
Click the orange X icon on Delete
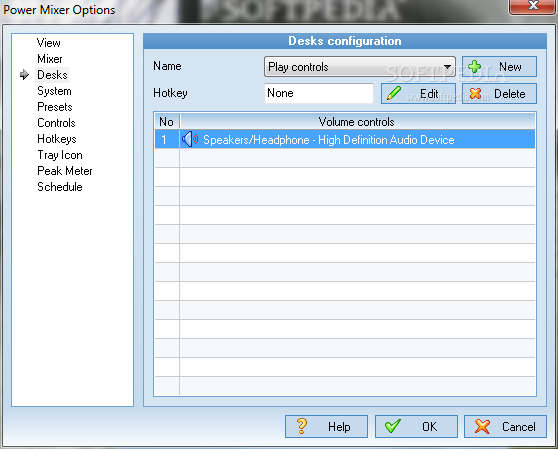[475, 94]
